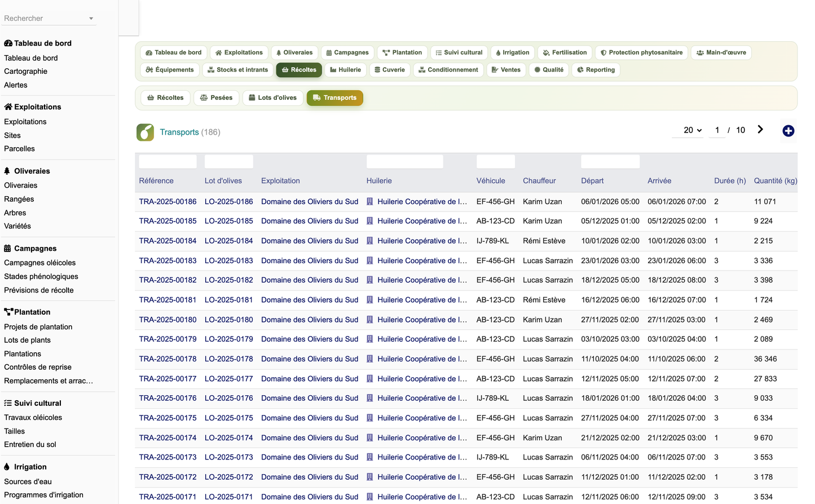Select the Récoltes main module tab
The image size is (815, 504).
tap(299, 70)
